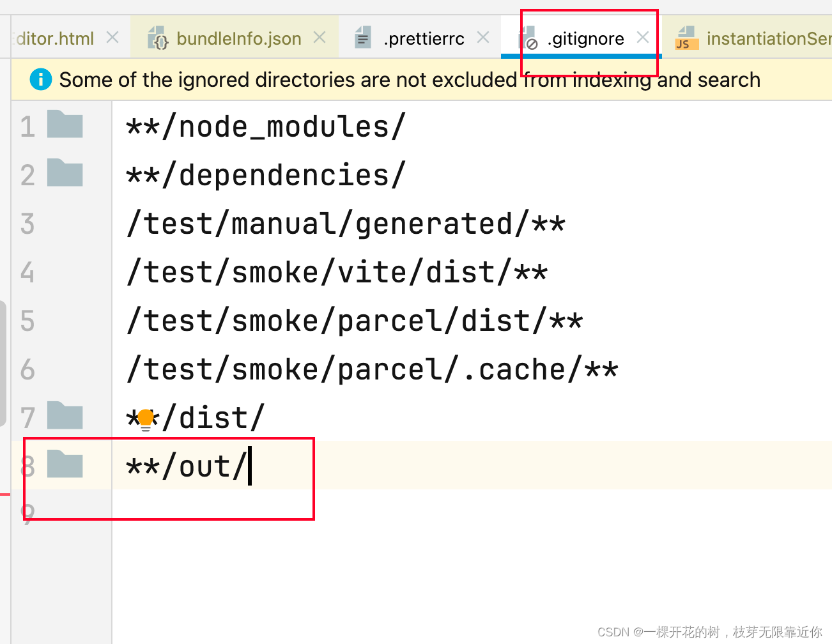
Task: Click the ignored directories notification message
Action: click(410, 80)
